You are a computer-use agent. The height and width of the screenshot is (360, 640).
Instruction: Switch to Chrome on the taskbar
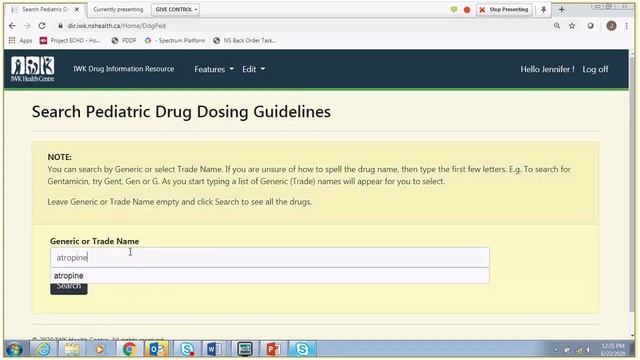[129, 349]
